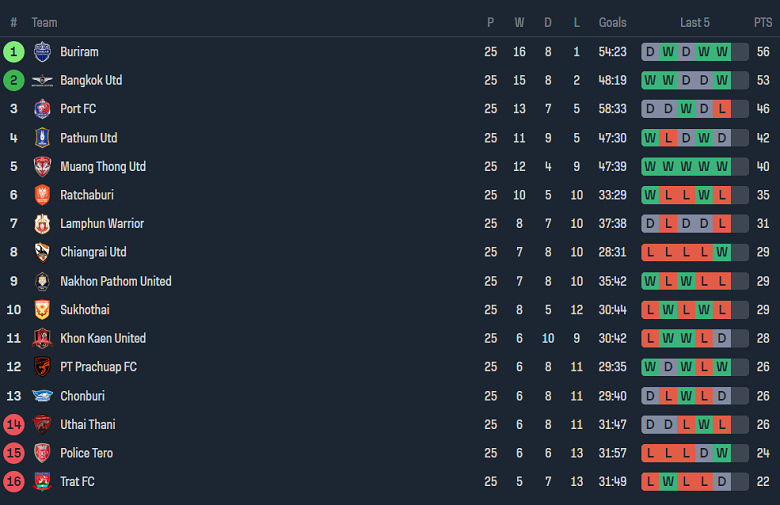Select the Sukhothai team name
Viewport: 780px width, 505px height.
85,310
